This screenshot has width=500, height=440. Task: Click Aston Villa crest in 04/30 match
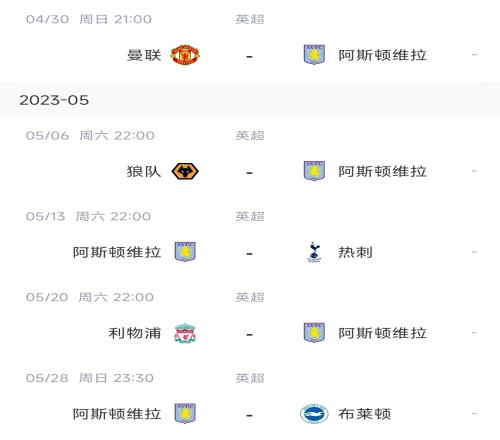(314, 55)
